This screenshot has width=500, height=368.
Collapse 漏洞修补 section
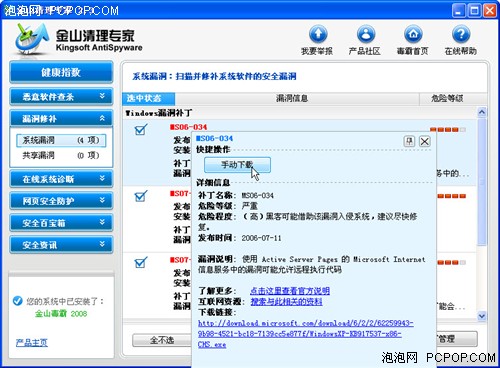click(62, 118)
